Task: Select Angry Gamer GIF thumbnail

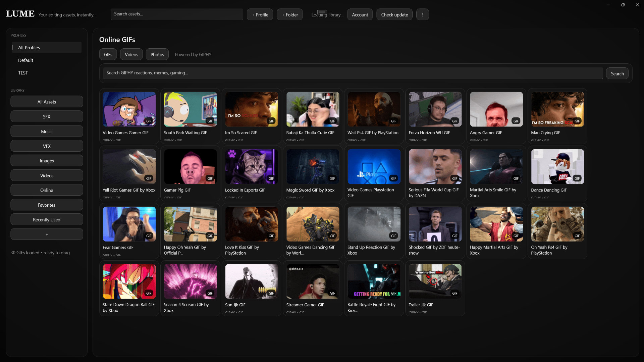Action: pos(496,109)
